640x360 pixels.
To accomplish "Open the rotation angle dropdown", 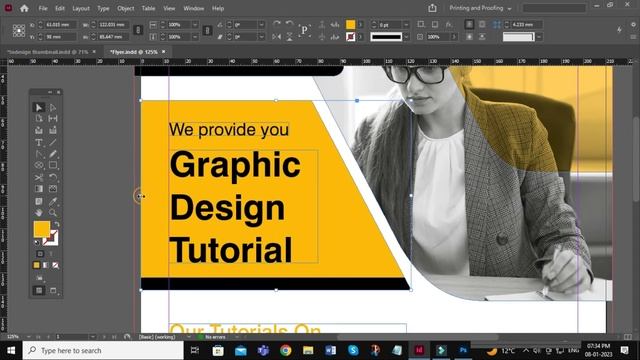I will 261,25.
